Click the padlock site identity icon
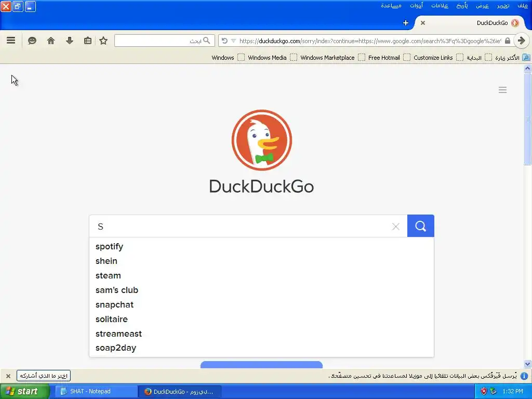The image size is (532, 399). [507, 41]
